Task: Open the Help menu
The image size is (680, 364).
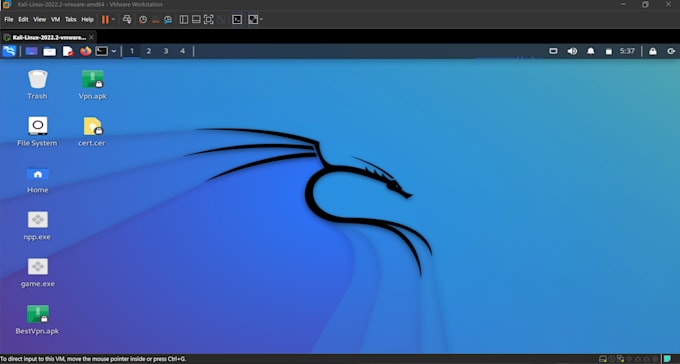Action: pyautogui.click(x=88, y=20)
